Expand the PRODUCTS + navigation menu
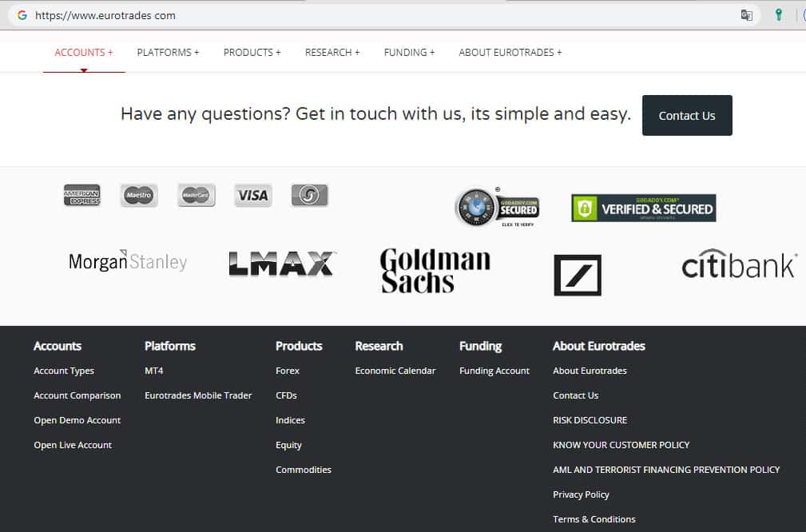 pyautogui.click(x=252, y=53)
